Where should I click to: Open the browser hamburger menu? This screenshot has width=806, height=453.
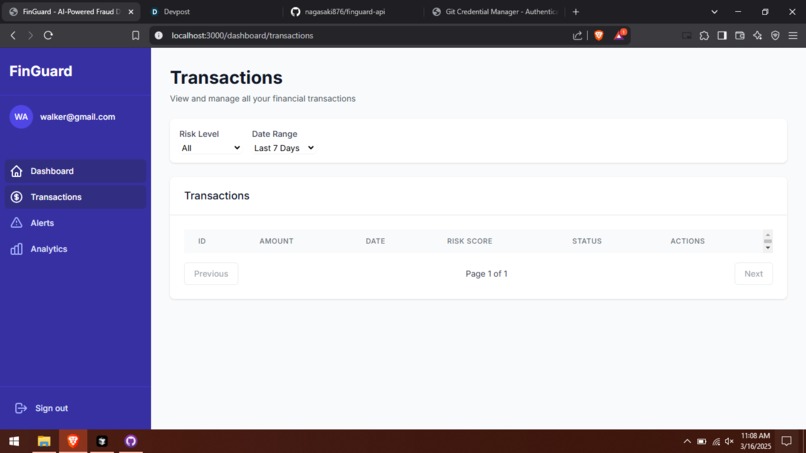(x=793, y=35)
